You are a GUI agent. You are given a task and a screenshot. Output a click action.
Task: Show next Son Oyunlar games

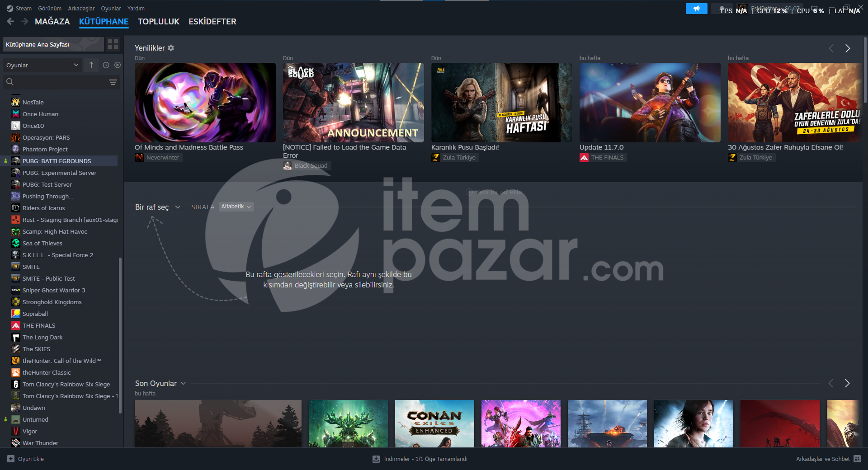pos(847,383)
